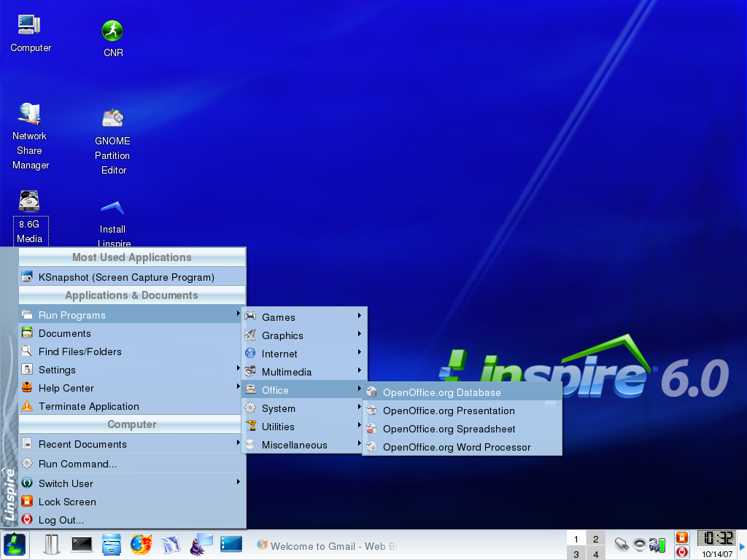Switch to virtual desktop 4
The height and width of the screenshot is (560, 747).
[595, 554]
